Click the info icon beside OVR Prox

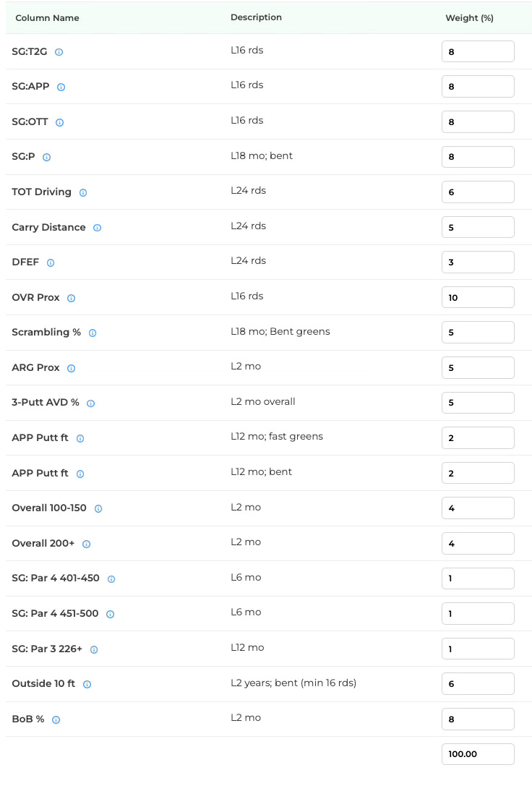pos(71,298)
